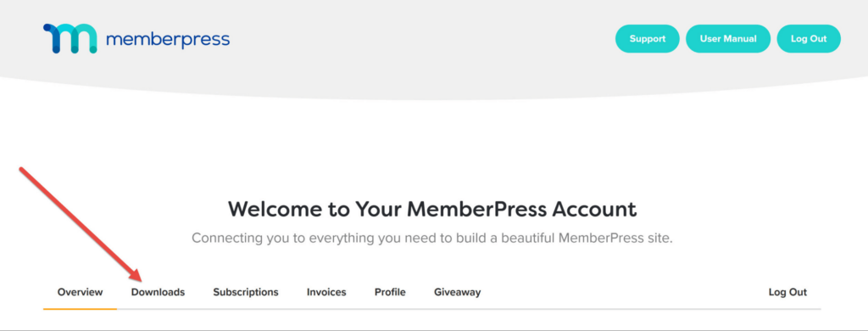Click the Welcome to Your MemberPress Account heading
The height and width of the screenshot is (331, 868).
[432, 209]
